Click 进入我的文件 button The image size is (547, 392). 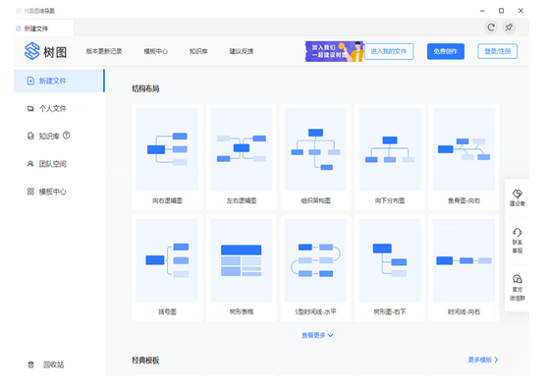389,51
